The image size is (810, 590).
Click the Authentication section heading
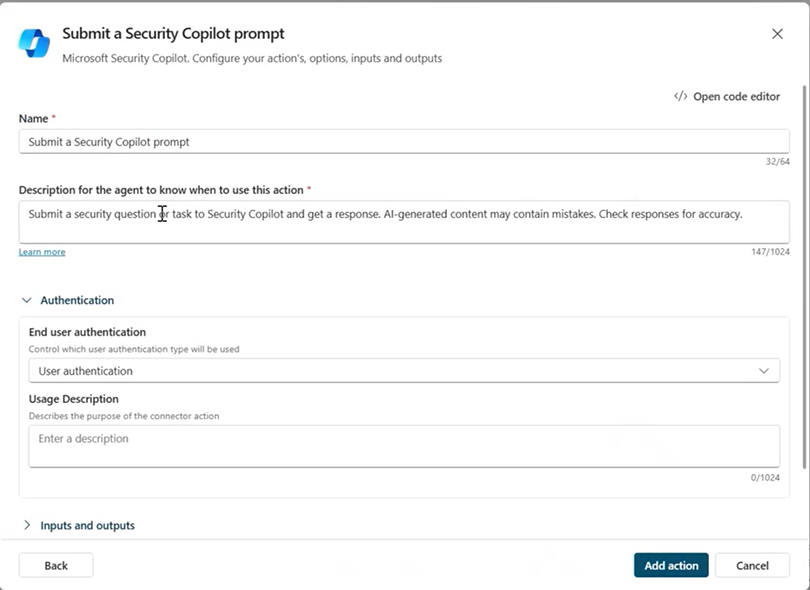click(x=77, y=300)
